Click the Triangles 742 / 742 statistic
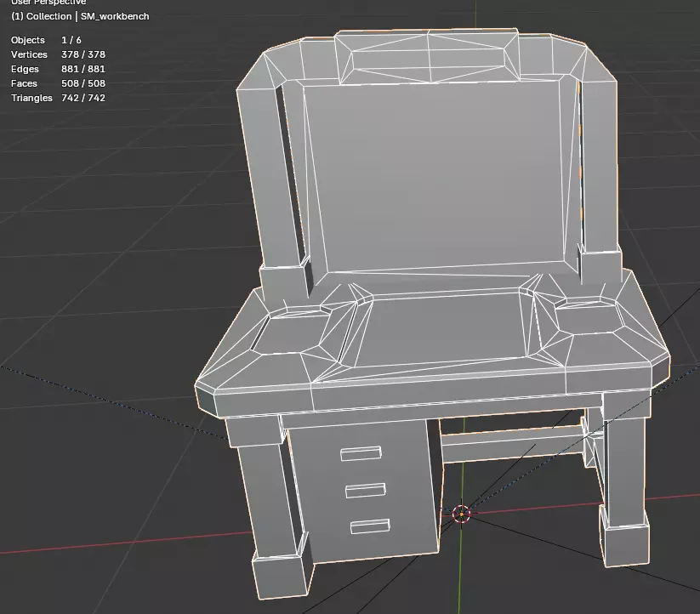Viewport: 700px width, 614px height. 58,98
